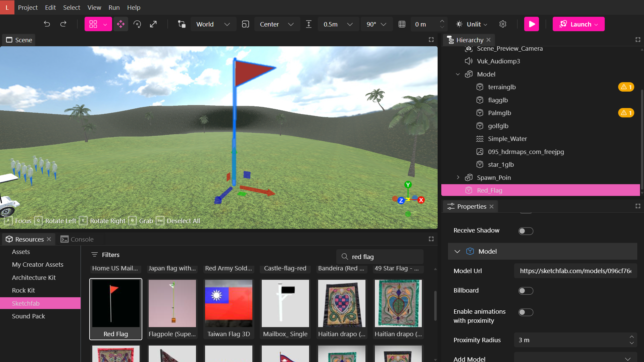Click the Y axis on orientation gizmo
The width and height of the screenshot is (644, 362).
coord(408,185)
